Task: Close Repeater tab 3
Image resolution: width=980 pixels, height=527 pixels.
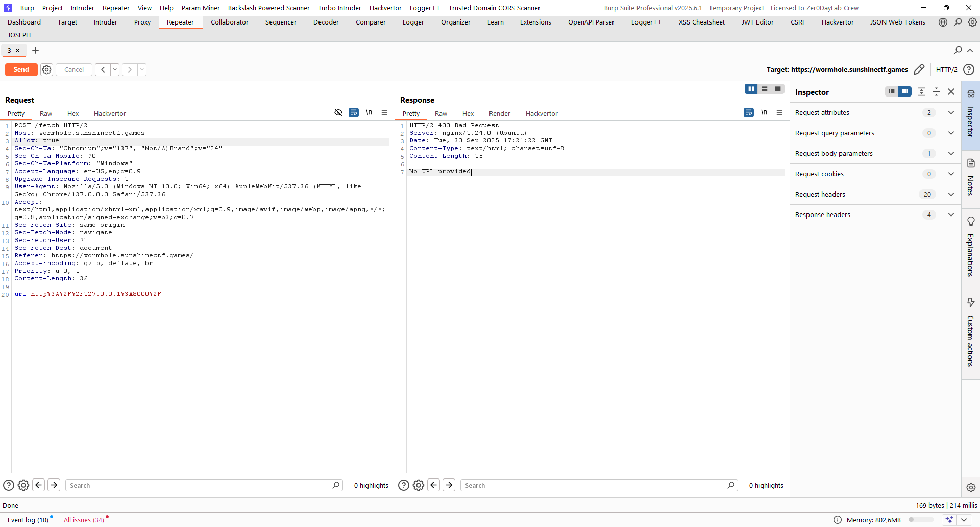Action: pyautogui.click(x=17, y=50)
